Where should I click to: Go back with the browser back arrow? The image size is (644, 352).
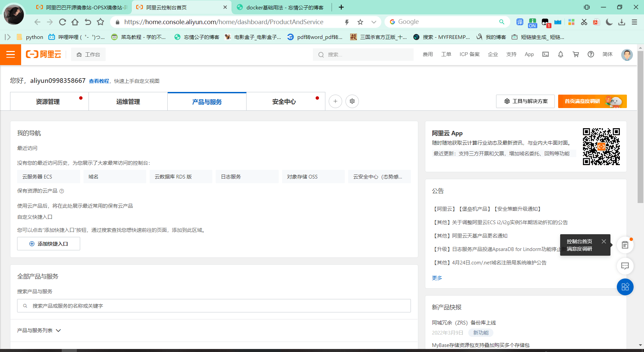pyautogui.click(x=37, y=22)
